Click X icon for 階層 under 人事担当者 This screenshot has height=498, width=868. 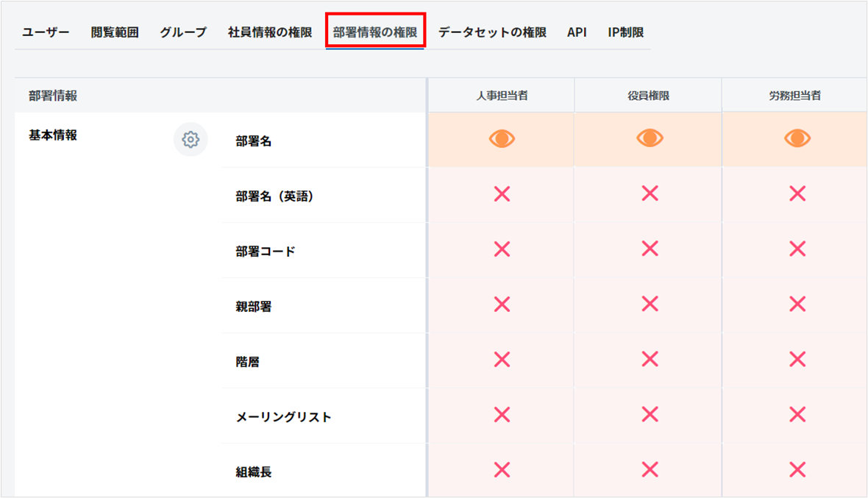(x=502, y=360)
